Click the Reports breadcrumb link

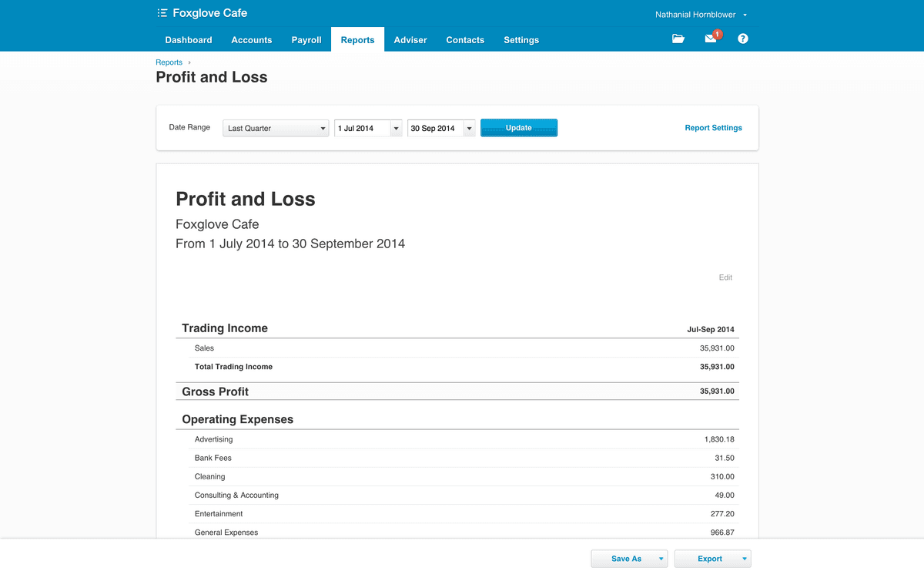[169, 62]
